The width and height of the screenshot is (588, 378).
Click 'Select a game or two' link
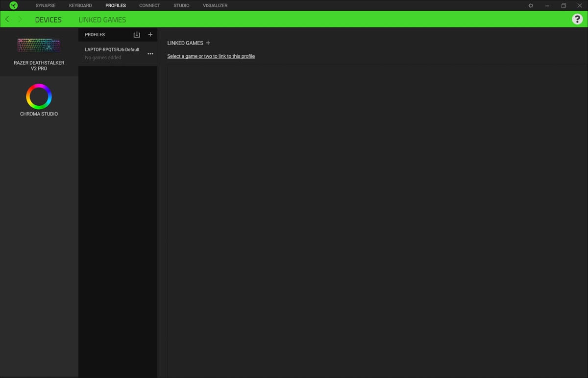tap(211, 56)
